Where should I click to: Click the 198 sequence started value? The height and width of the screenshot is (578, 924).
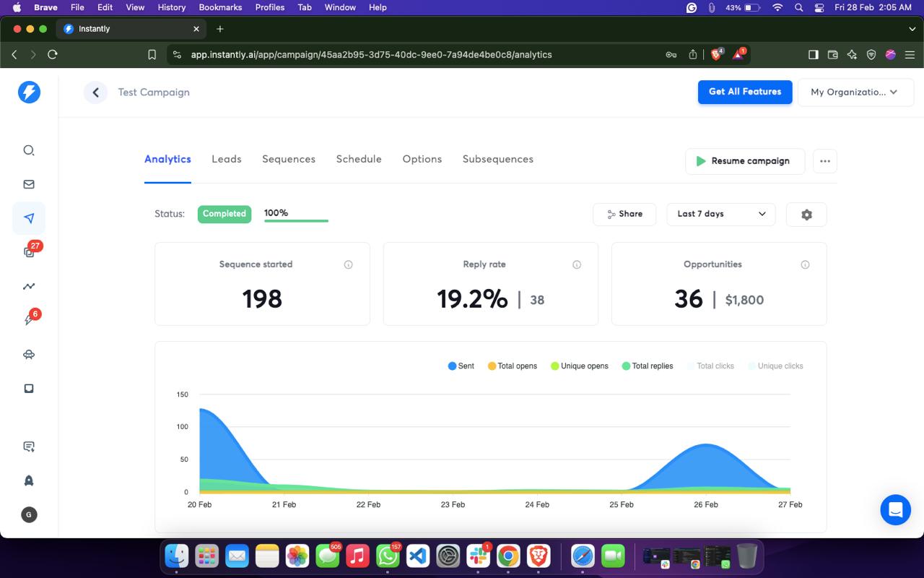click(262, 299)
